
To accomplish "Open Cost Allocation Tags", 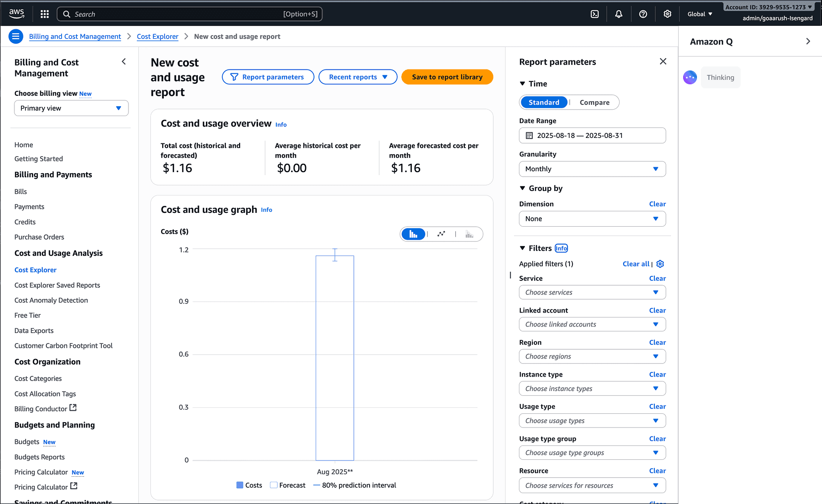I will [45, 394].
